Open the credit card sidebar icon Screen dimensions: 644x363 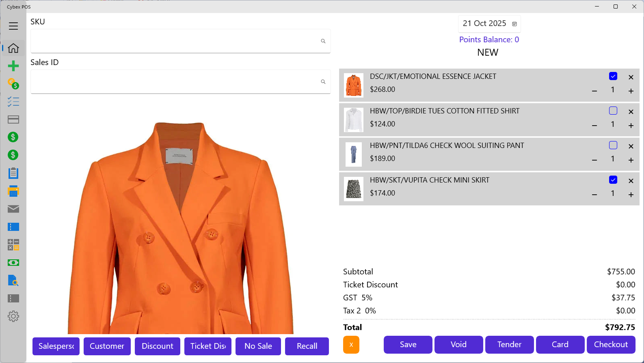(x=13, y=120)
